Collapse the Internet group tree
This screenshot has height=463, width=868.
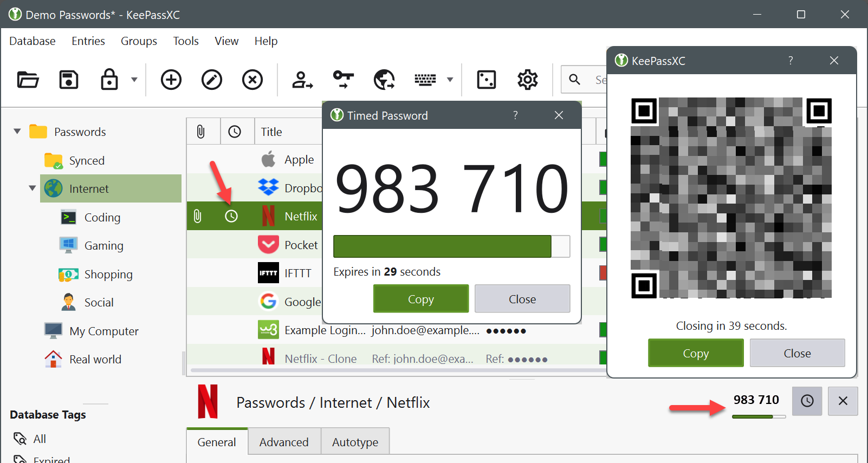(x=32, y=188)
